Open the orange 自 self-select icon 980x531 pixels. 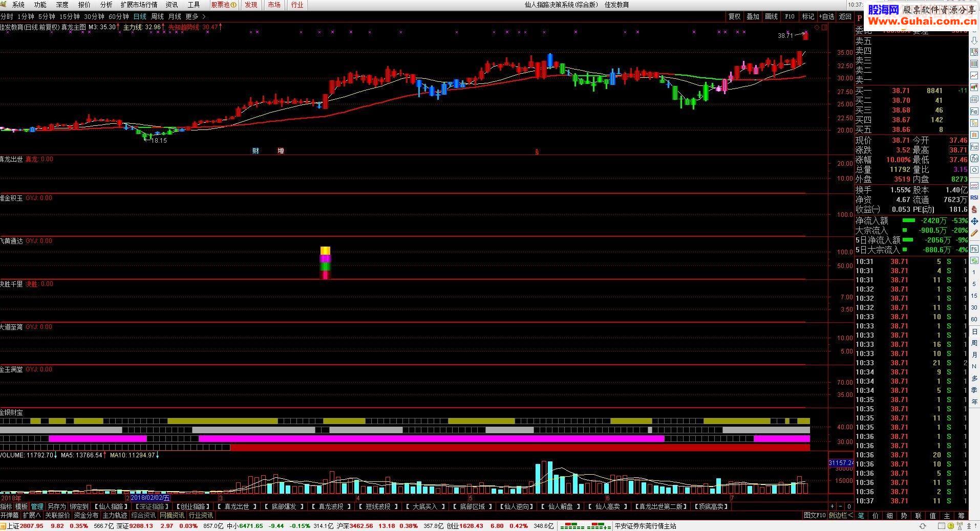pos(974,135)
